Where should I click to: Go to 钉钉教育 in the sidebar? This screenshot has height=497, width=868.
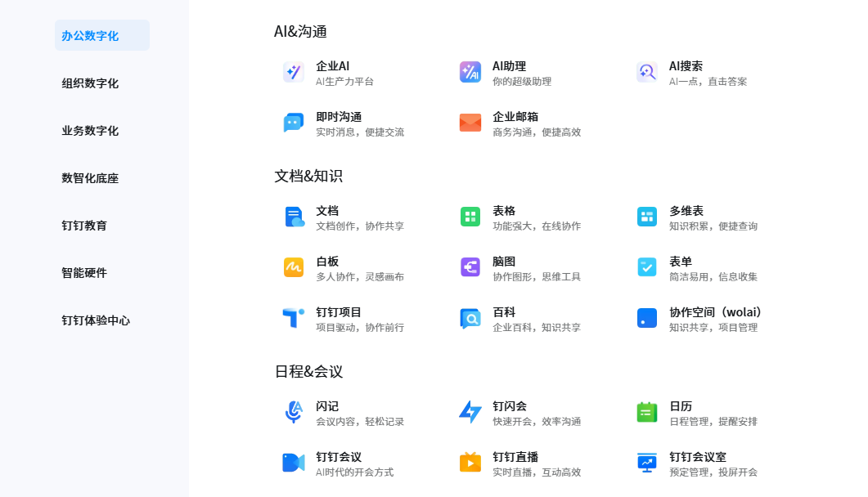pyautogui.click(x=84, y=226)
